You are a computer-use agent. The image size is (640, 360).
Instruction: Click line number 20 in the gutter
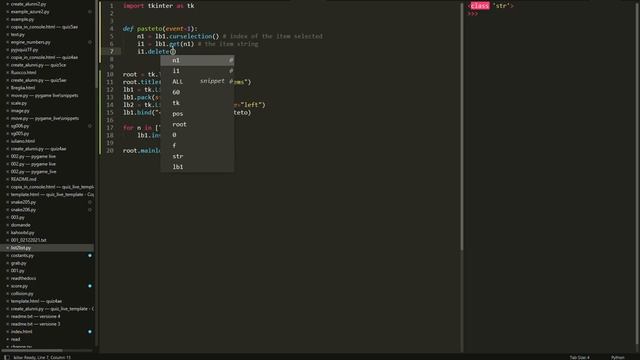110,151
